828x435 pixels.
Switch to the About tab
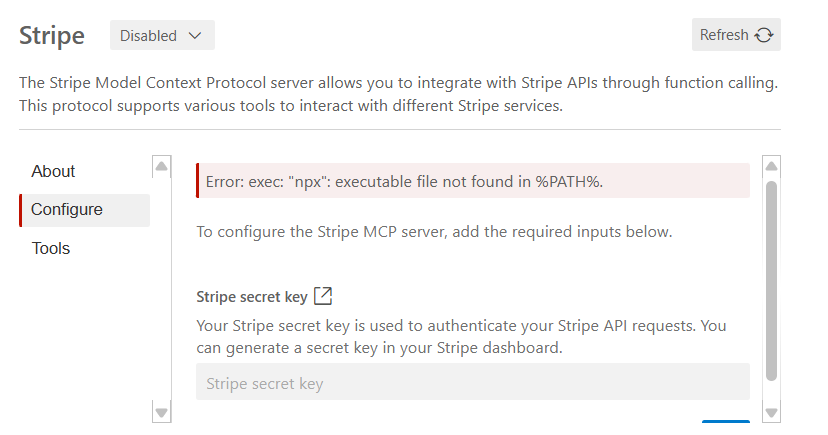pyautogui.click(x=54, y=171)
